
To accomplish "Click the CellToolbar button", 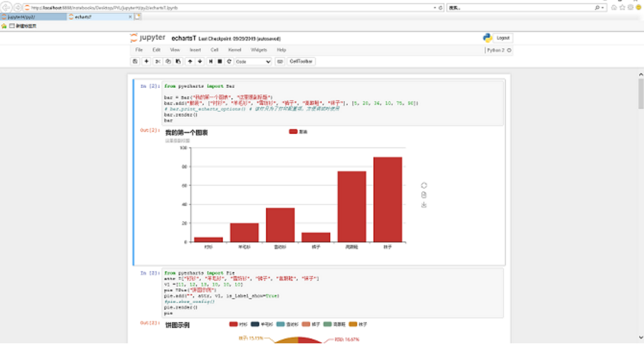I will pos(301,61).
